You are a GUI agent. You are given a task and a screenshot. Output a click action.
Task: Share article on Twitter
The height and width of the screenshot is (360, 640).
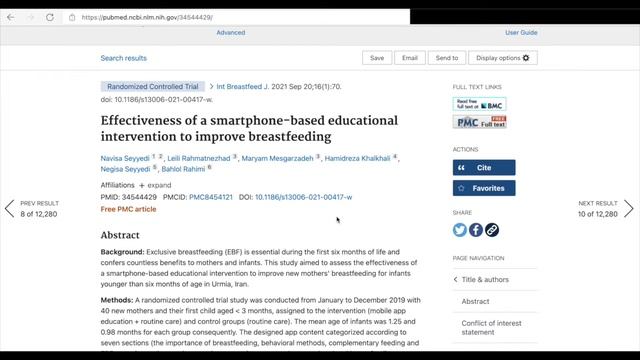[460, 230]
